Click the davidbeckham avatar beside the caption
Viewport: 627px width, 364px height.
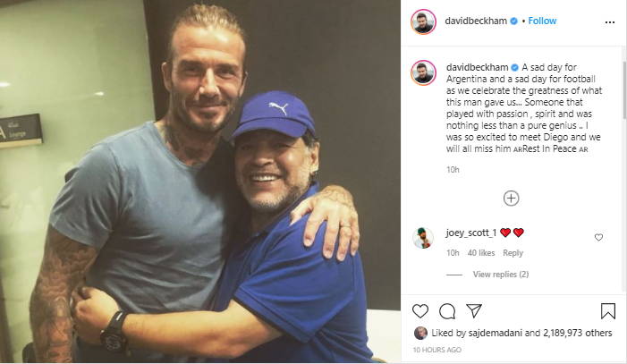point(424,72)
